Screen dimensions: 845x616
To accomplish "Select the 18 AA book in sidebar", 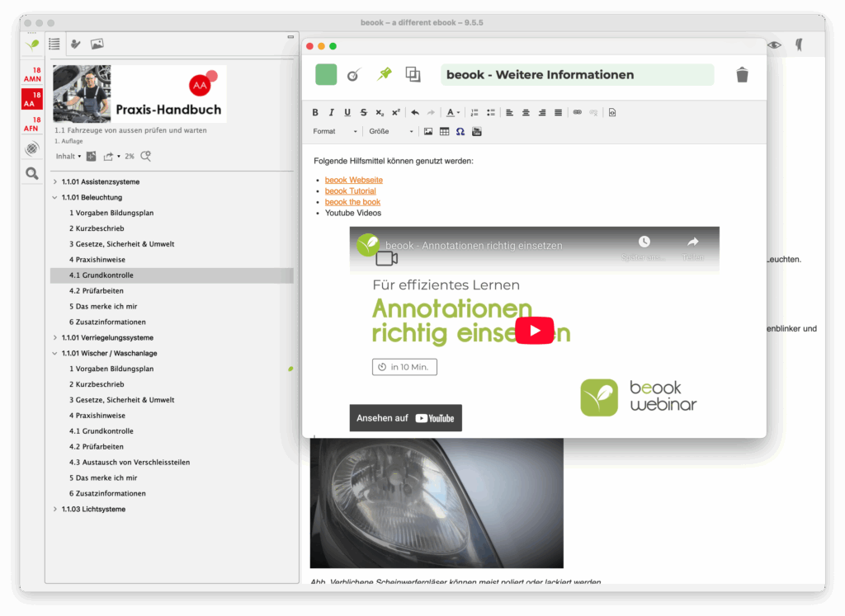I will click(x=32, y=100).
